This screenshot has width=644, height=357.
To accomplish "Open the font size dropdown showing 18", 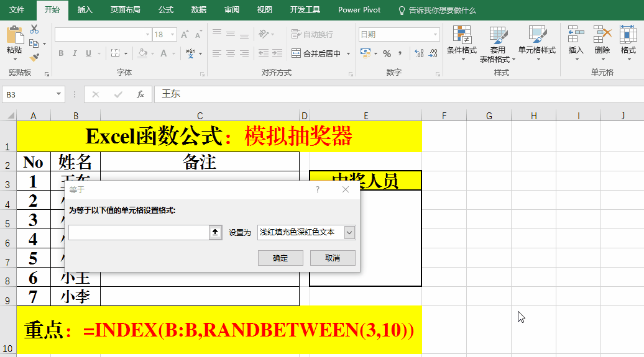I will pyautogui.click(x=173, y=35).
